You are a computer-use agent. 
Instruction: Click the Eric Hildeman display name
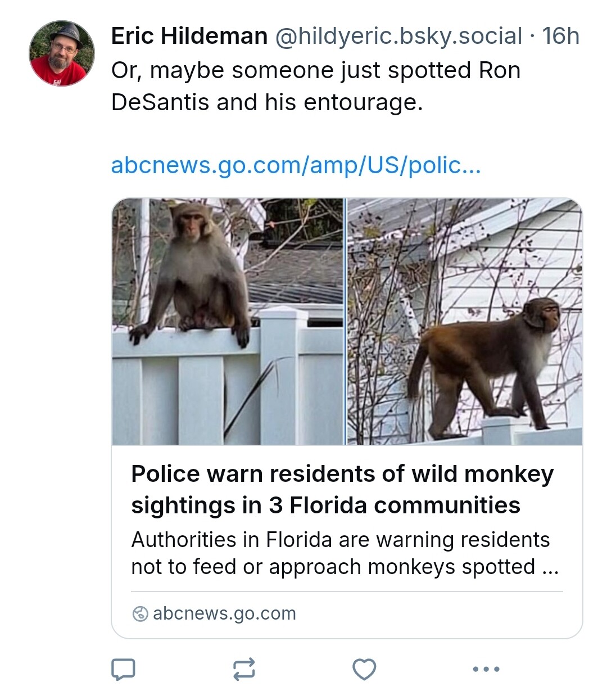click(x=189, y=36)
